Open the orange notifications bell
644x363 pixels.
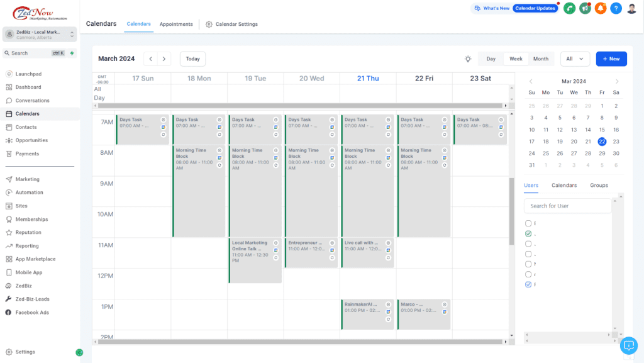coord(601,8)
